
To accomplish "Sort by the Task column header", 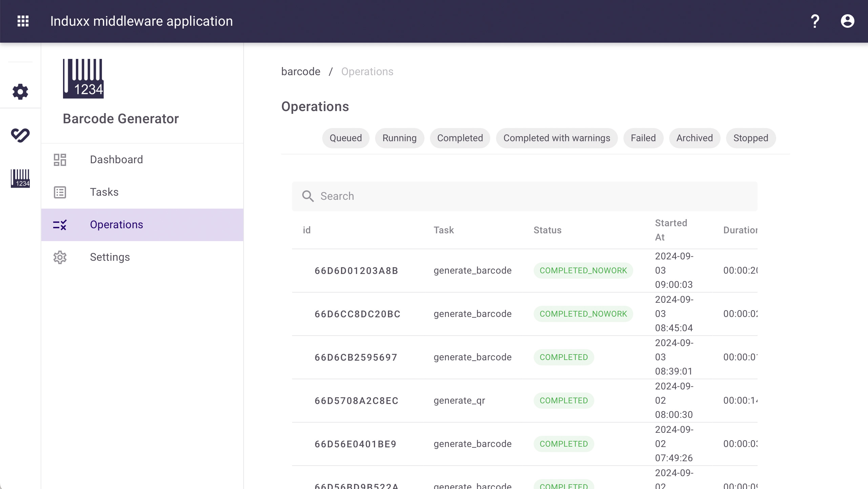I will 443,230.
